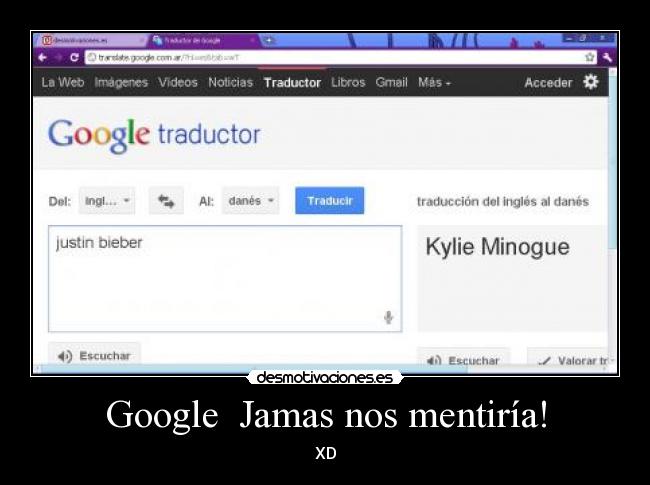Open Noticias in Google bar
The width and height of the screenshot is (650, 485).
230,82
